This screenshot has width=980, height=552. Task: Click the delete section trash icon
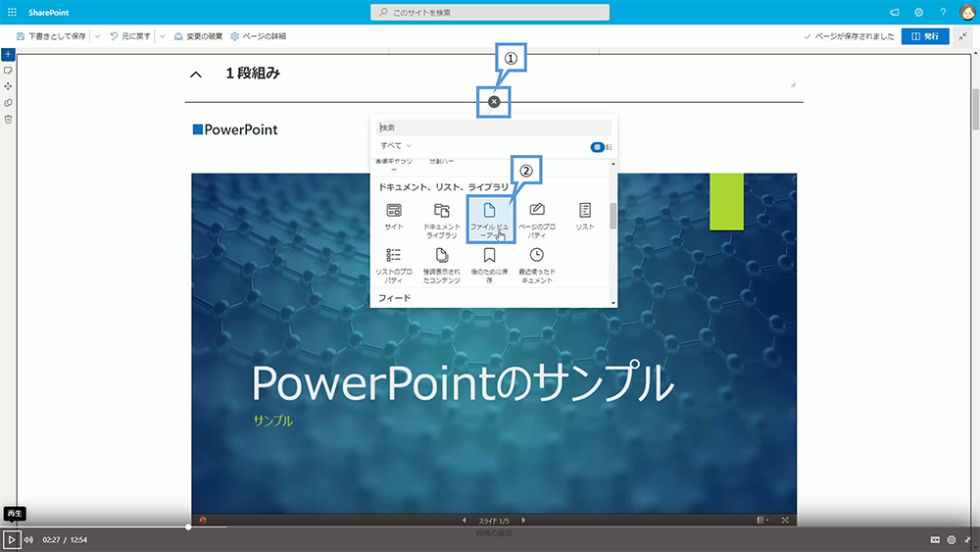[8, 119]
